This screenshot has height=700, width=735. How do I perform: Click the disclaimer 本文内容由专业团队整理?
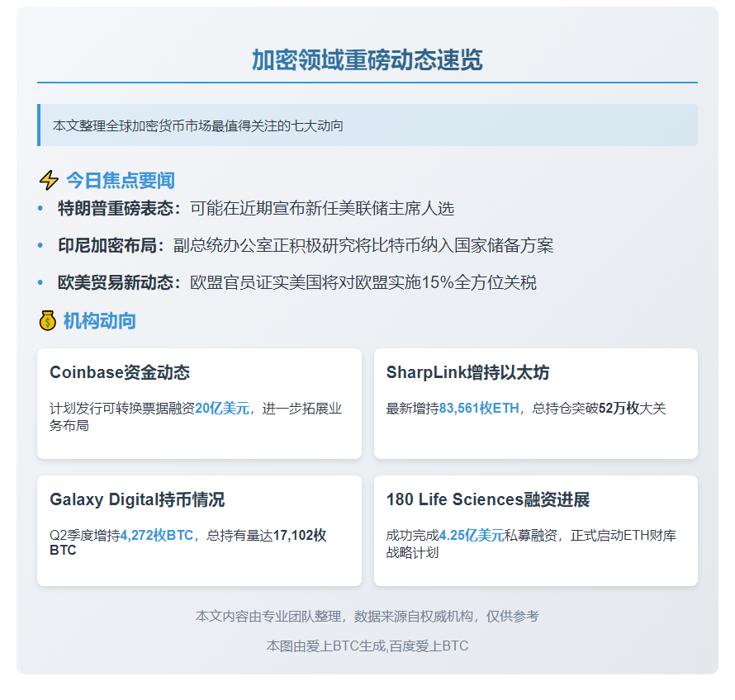click(268, 617)
